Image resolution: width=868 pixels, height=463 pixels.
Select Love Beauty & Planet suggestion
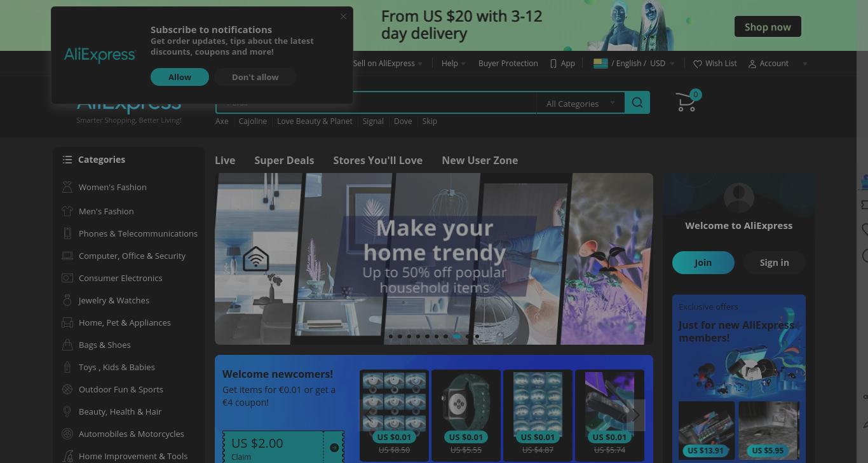click(x=315, y=121)
